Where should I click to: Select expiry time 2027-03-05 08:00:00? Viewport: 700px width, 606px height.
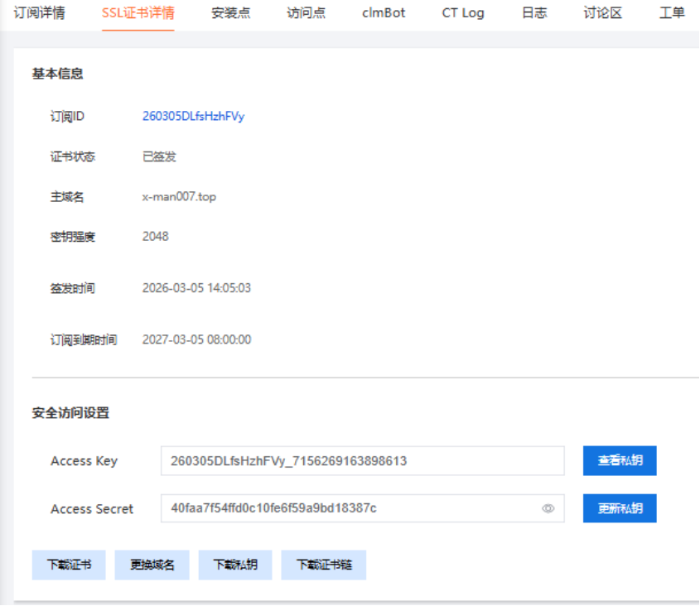coord(196,340)
